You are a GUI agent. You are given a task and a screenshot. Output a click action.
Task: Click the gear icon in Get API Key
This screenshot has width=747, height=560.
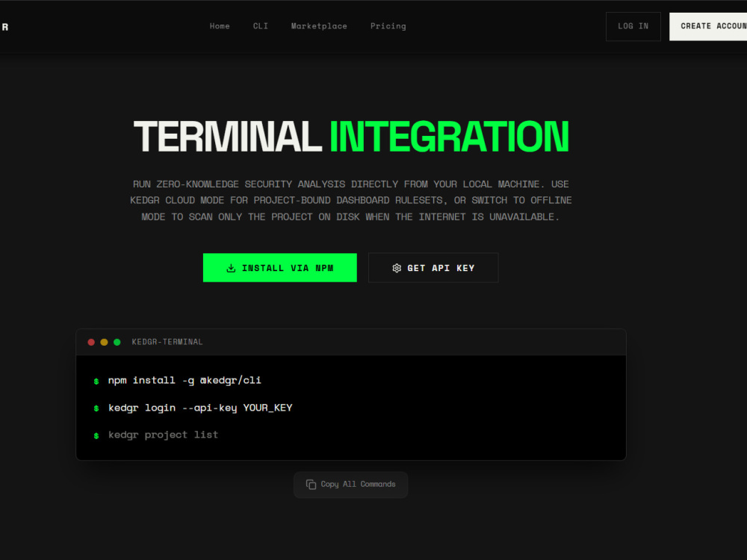[397, 268]
